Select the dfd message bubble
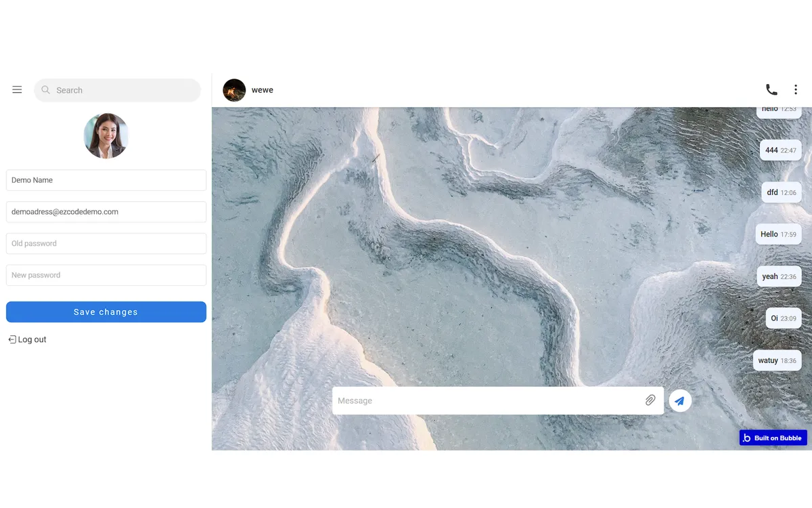Screen dimensions: 812x508 (782, 192)
